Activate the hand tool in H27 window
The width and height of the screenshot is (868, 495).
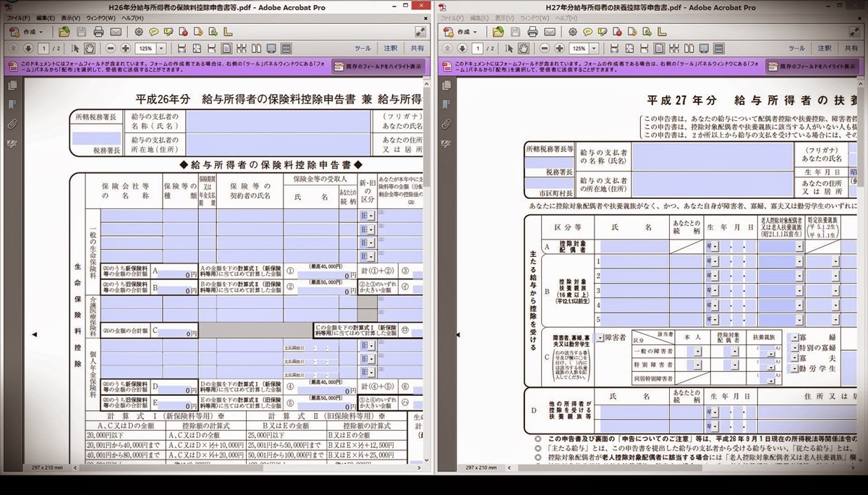[x=524, y=48]
